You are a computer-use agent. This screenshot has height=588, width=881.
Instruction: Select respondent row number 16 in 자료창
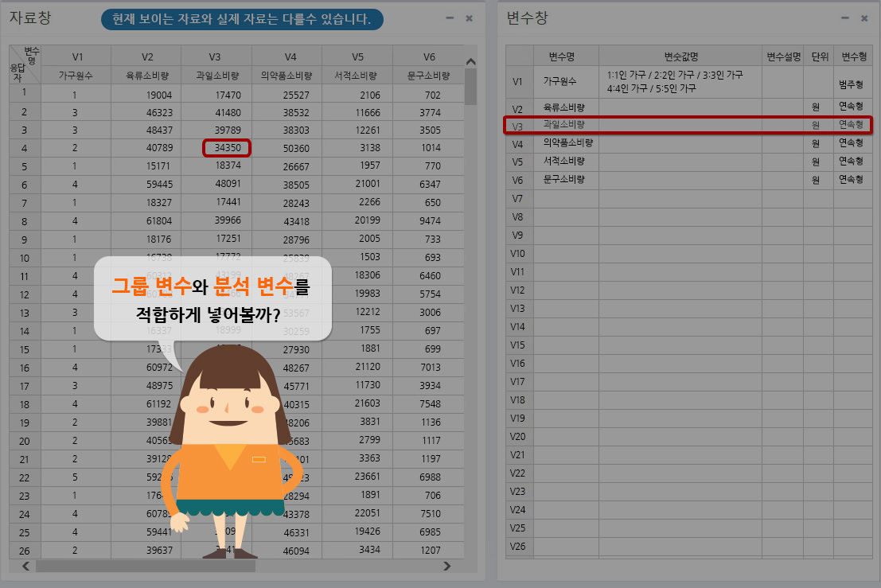(x=24, y=368)
